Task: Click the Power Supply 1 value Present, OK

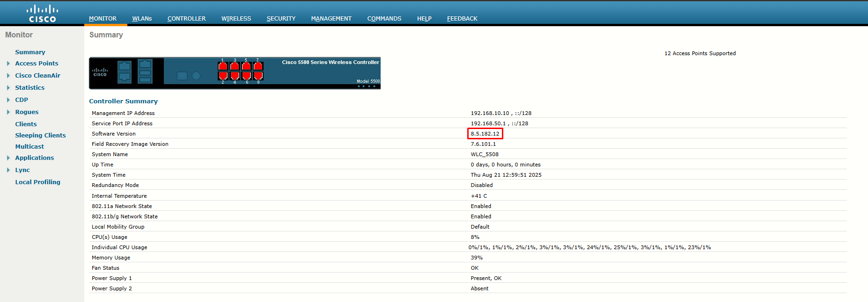Action: click(x=486, y=278)
